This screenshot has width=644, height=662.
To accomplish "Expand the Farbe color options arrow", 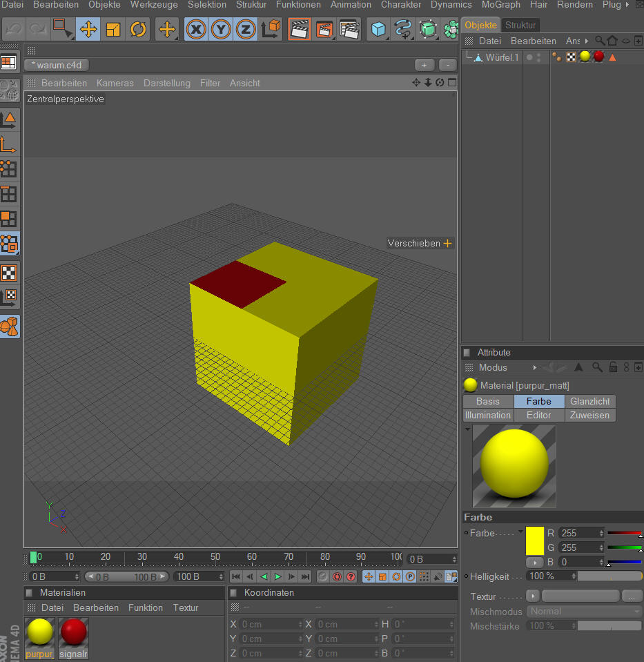I will [520, 531].
